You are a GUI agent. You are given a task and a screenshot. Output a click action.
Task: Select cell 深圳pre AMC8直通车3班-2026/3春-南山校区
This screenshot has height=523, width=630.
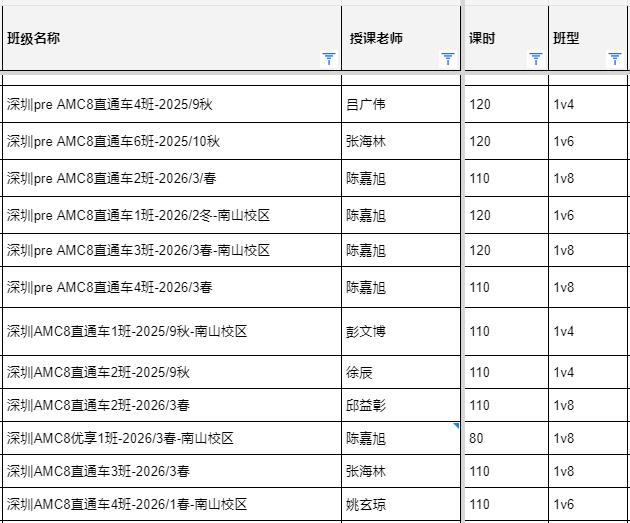172,250
